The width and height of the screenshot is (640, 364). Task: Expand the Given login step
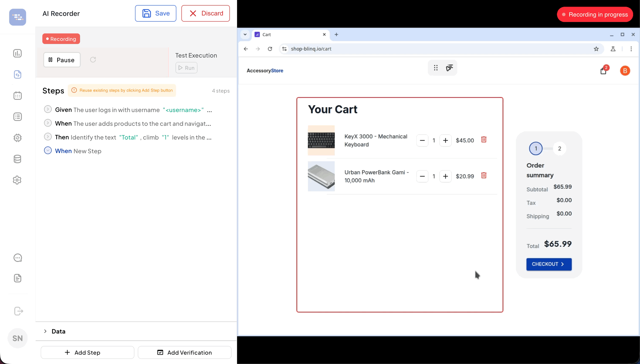pos(48,110)
